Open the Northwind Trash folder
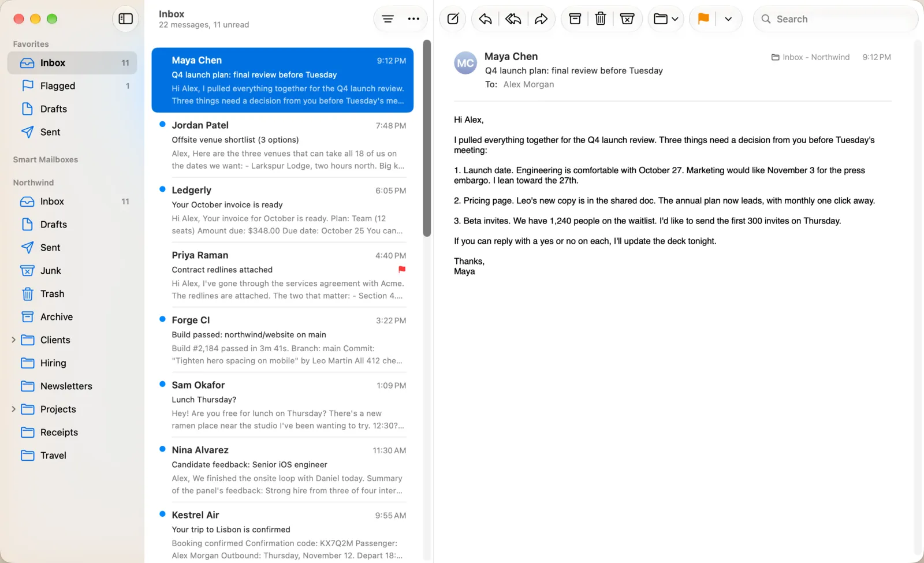The width and height of the screenshot is (924, 563). tap(72, 294)
